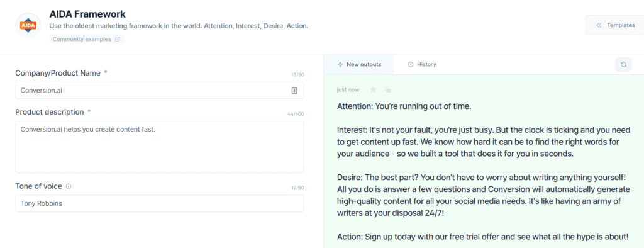Switch to the New outputs tab
This screenshot has height=248, width=644.
[359, 65]
